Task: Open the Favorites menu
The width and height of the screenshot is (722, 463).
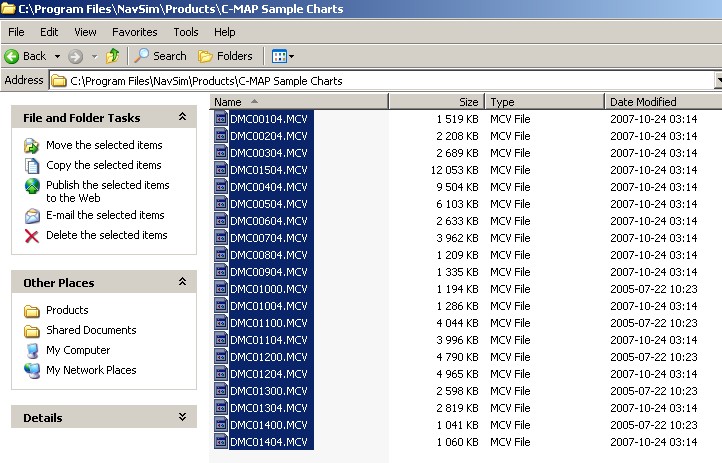Action: click(x=134, y=32)
